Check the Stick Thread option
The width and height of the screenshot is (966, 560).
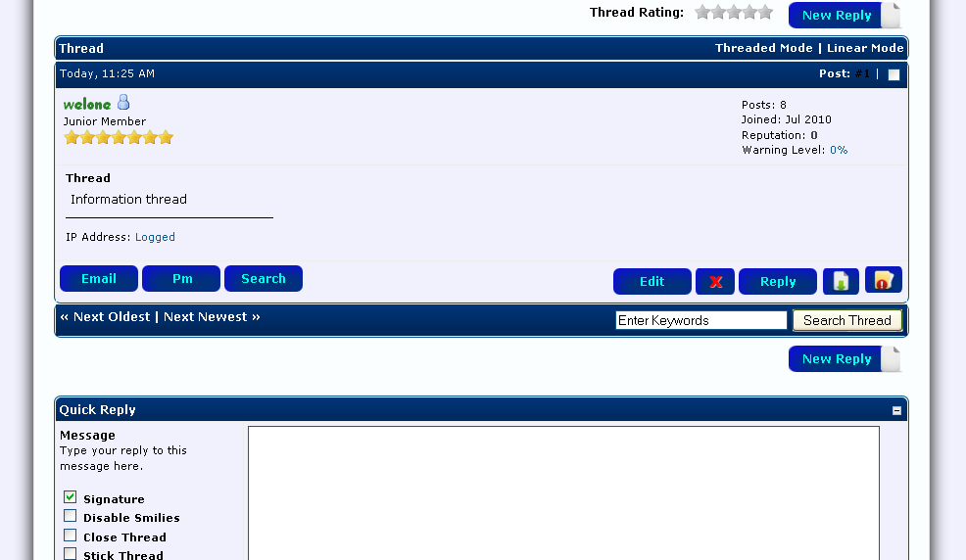click(71, 554)
